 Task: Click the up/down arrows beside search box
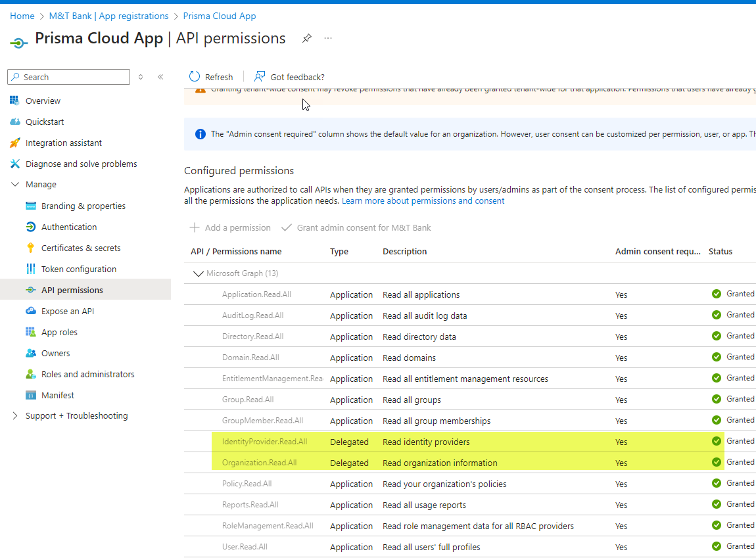click(141, 77)
